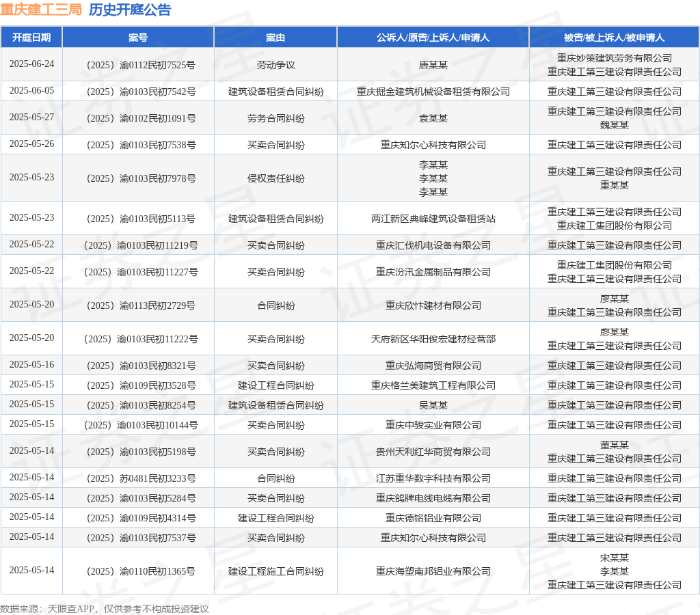Select case number 苏0481民初3233号
This screenshot has height=615, width=700.
point(141,479)
